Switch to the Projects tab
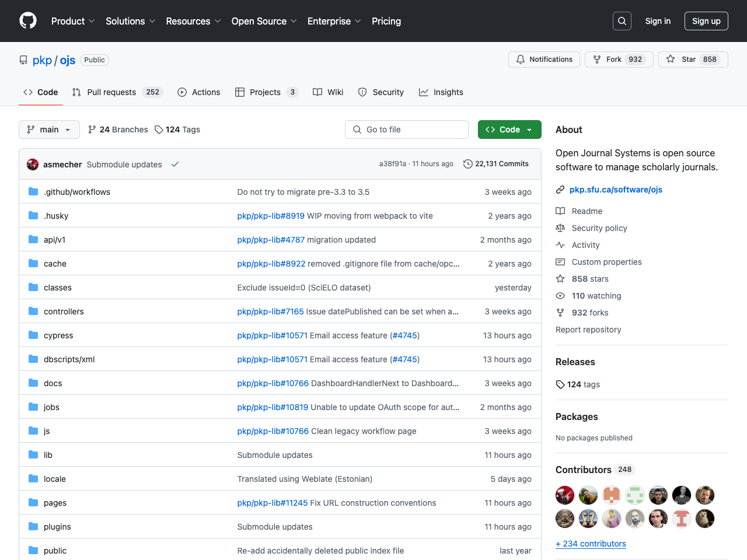 point(267,92)
